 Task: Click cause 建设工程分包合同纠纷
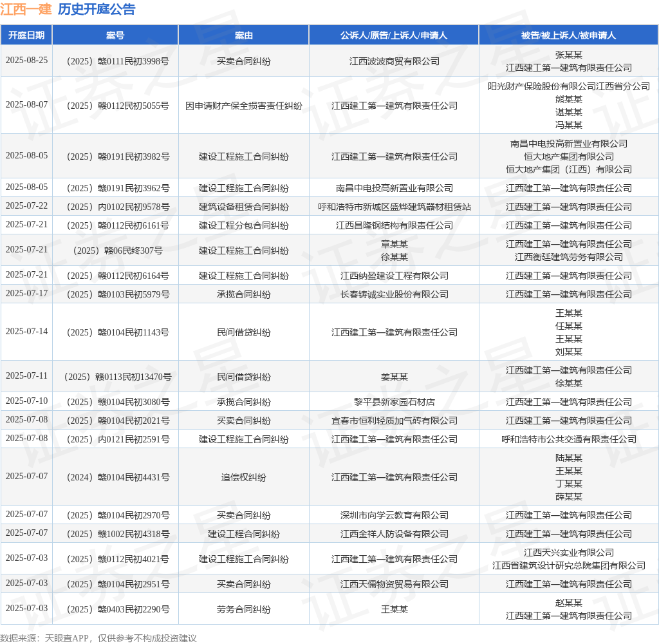[244, 225]
